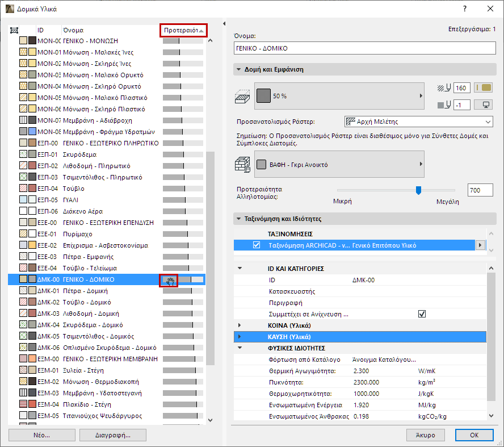
Task: Click the background pen number field showing -1
Action: point(462,105)
